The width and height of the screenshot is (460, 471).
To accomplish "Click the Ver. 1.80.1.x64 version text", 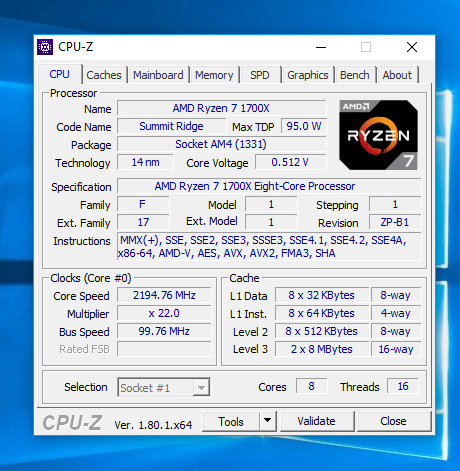I will [153, 425].
